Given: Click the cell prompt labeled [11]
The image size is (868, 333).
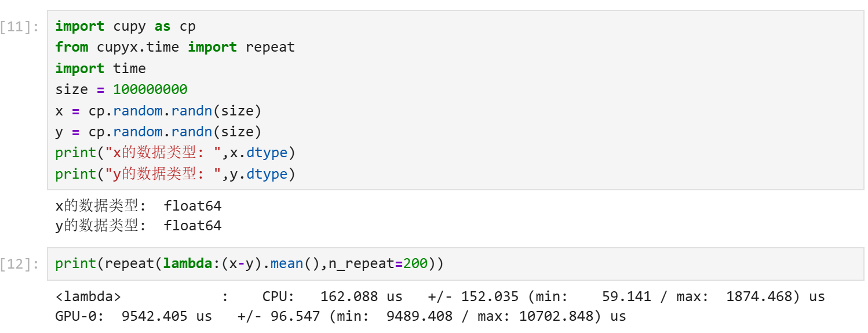Looking at the screenshot, I should [x=20, y=27].
